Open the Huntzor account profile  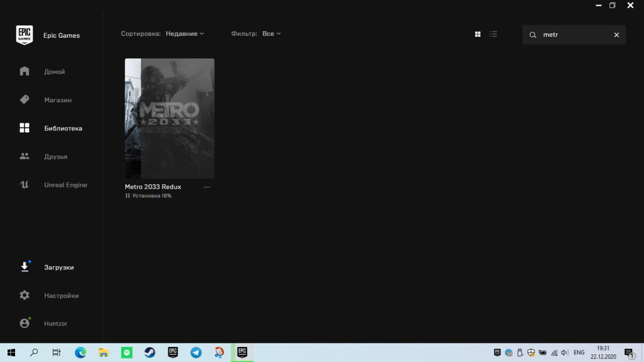click(55, 323)
